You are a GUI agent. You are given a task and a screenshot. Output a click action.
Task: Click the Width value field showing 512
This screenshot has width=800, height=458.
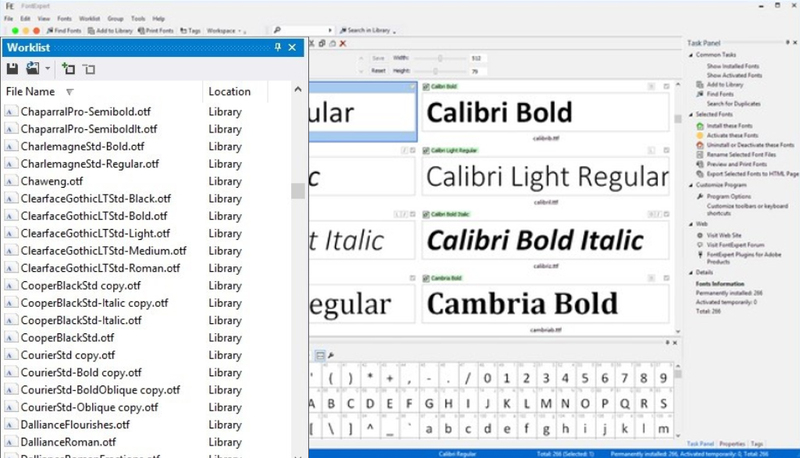coord(478,58)
